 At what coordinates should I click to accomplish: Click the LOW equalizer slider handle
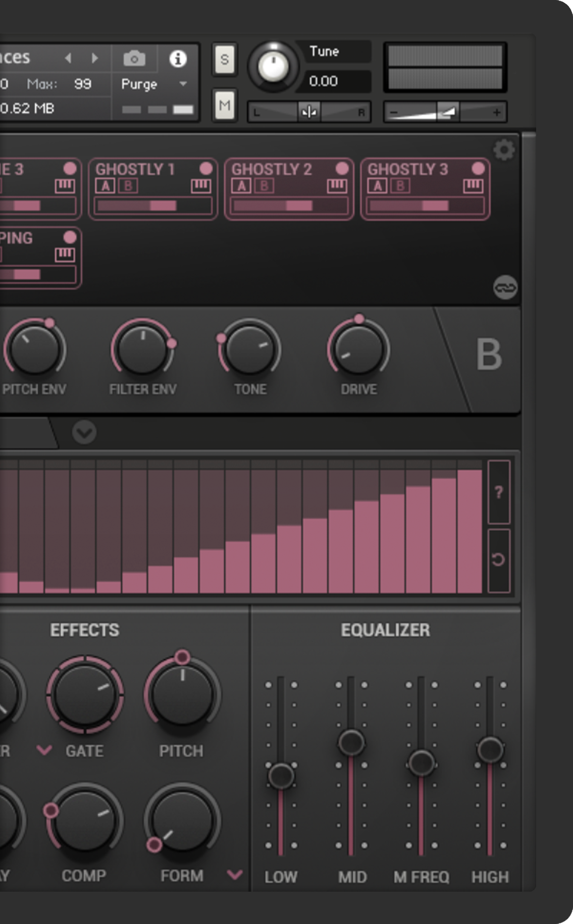click(x=281, y=776)
